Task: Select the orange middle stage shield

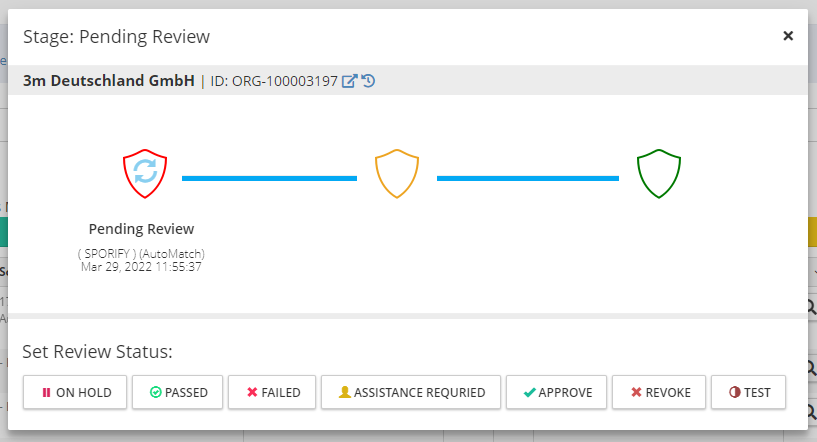Action: [x=397, y=174]
